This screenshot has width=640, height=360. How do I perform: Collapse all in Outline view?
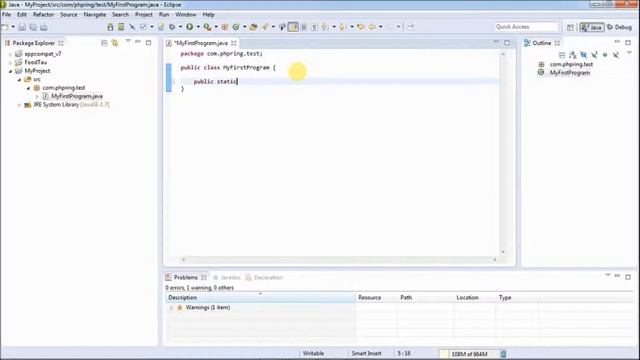[562, 55]
